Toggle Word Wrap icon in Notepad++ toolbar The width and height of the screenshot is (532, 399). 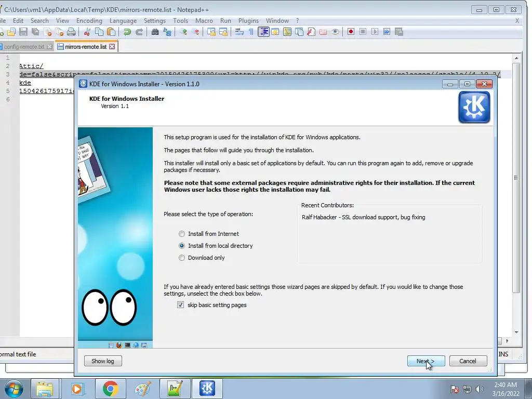click(x=239, y=32)
